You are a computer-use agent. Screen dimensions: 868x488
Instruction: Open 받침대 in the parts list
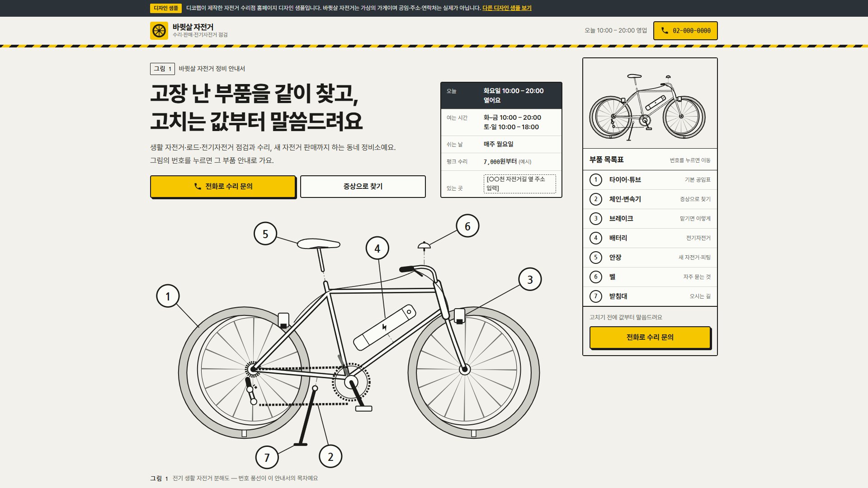click(x=650, y=296)
